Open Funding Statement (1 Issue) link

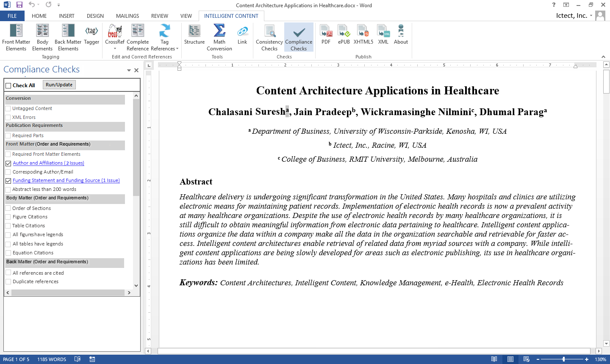tap(66, 180)
